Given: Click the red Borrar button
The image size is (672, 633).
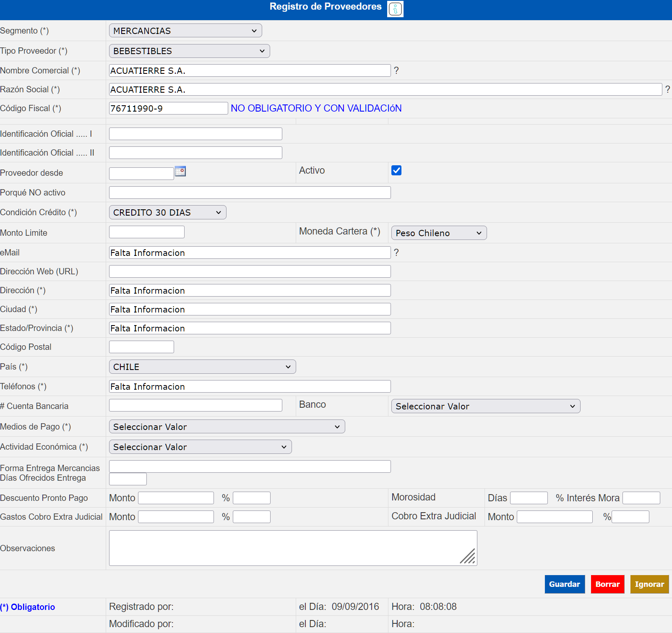Looking at the screenshot, I should click(x=607, y=584).
